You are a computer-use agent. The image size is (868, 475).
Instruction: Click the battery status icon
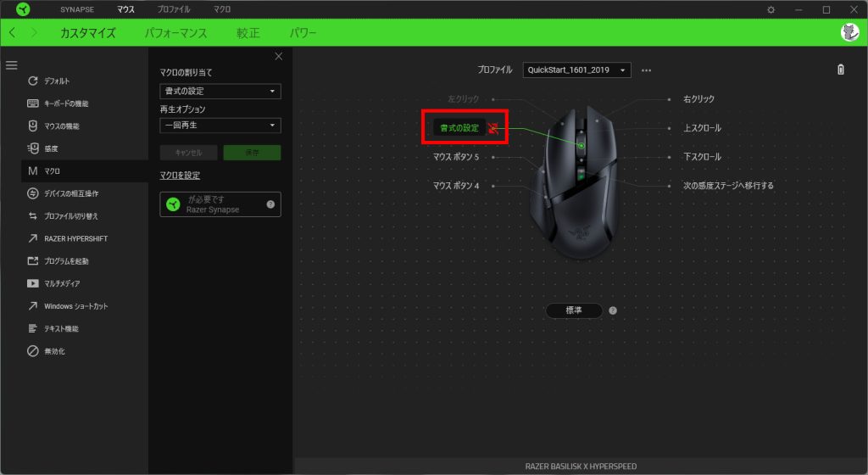point(840,70)
